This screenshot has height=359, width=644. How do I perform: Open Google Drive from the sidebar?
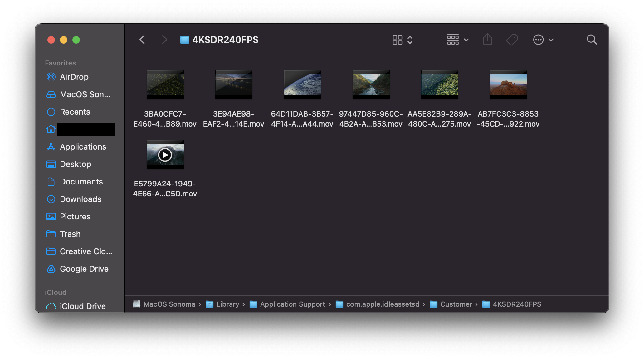coord(84,269)
